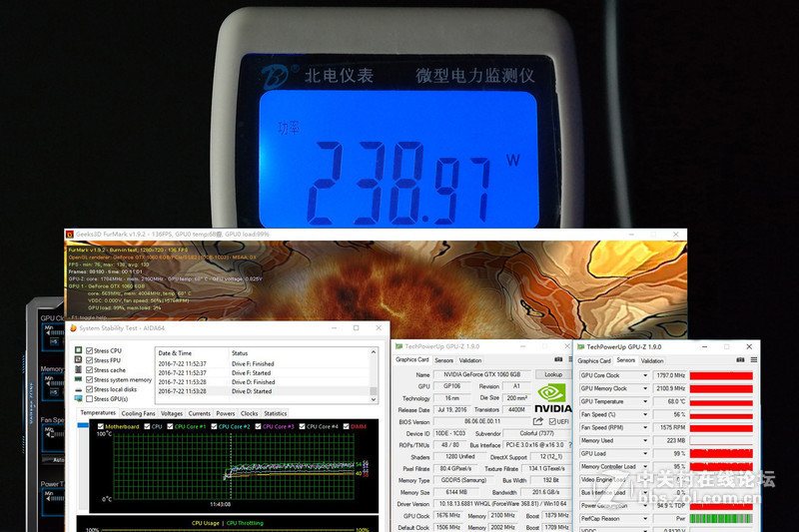Click the 'Date & Time' column header
This screenshot has height=532, width=799.
pos(192,353)
